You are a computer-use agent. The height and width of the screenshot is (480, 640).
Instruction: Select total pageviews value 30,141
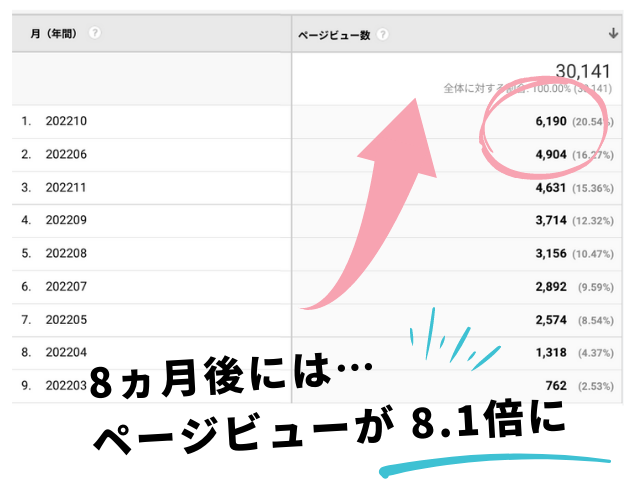(583, 71)
